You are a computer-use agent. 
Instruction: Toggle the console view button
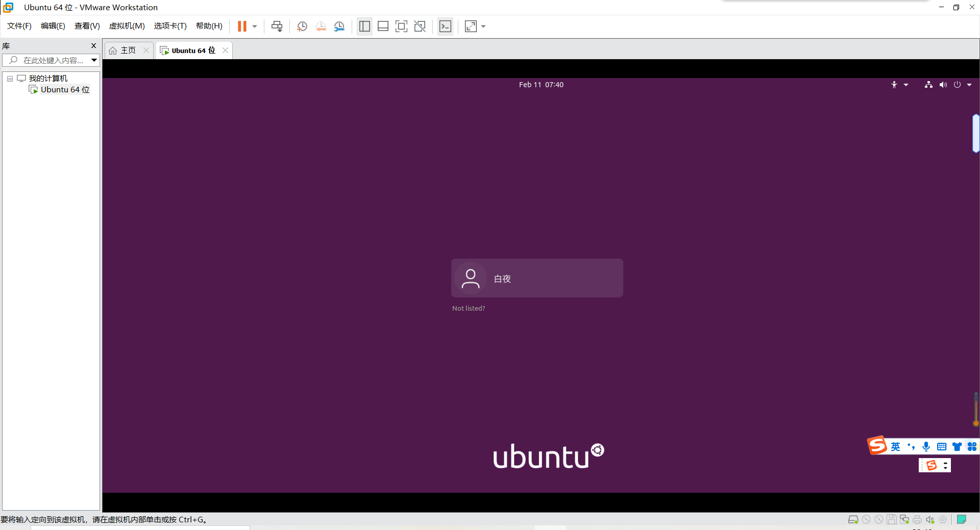click(445, 26)
